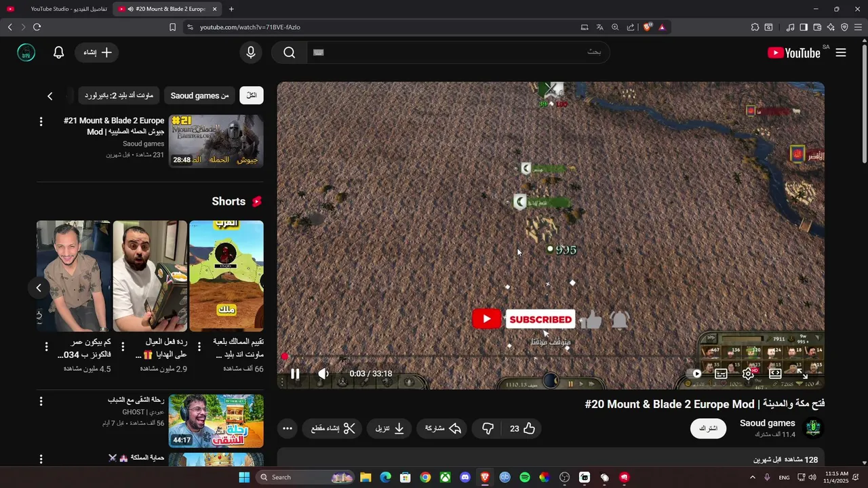The width and height of the screenshot is (868, 488).
Task: Open the notifications bell
Action: [x=59, y=52]
